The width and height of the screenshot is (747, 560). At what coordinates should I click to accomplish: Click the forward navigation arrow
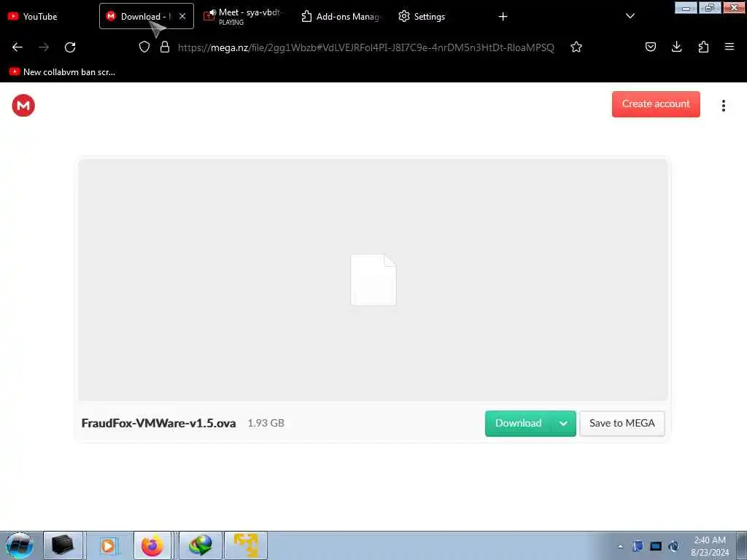click(44, 47)
